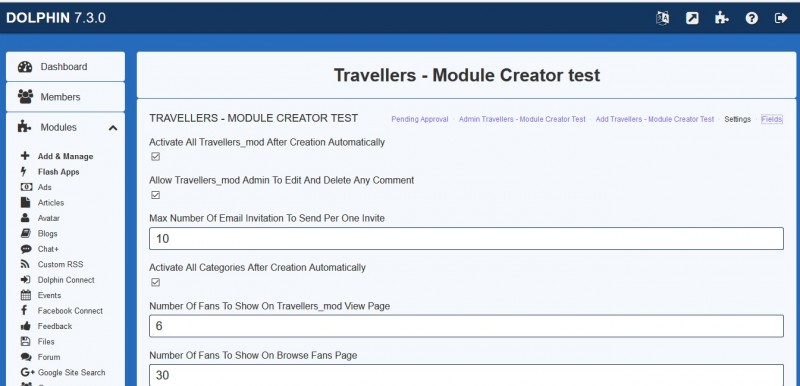This screenshot has width=800, height=386.
Task: Click the Facebook icon beside Facebook Connect
Action: click(x=23, y=311)
